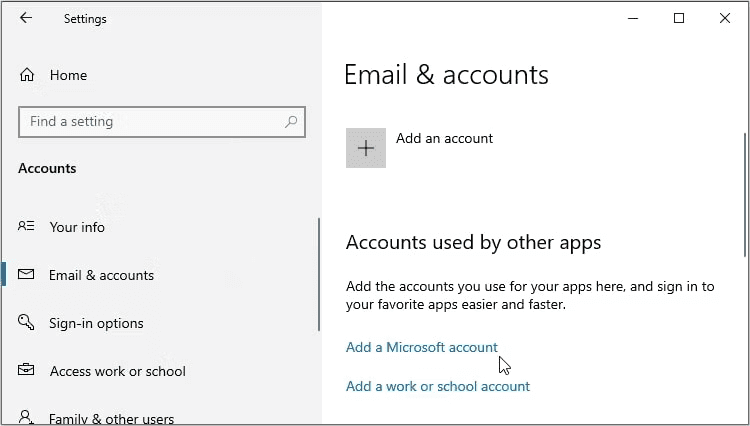Click Add a work or school account

pos(437,386)
